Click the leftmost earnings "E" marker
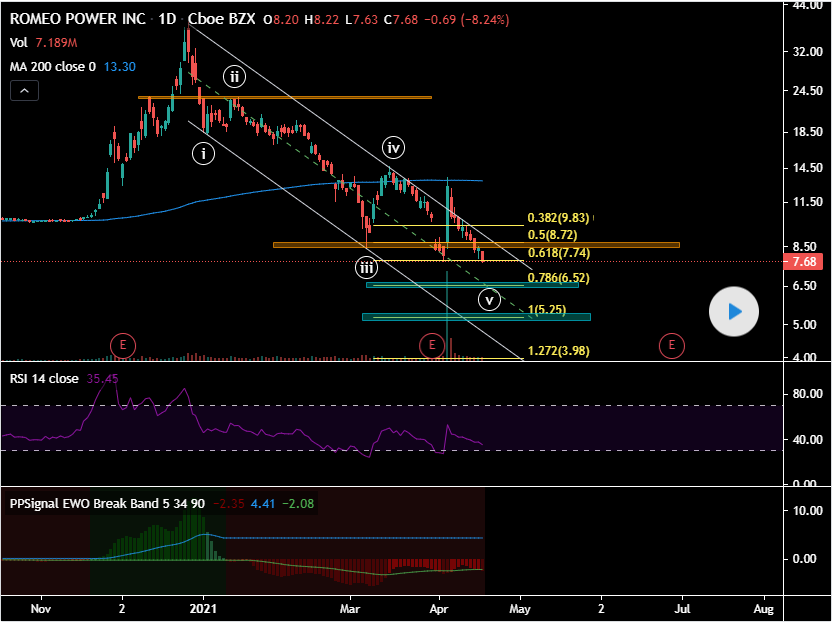The width and height of the screenshot is (832, 622). click(x=122, y=346)
